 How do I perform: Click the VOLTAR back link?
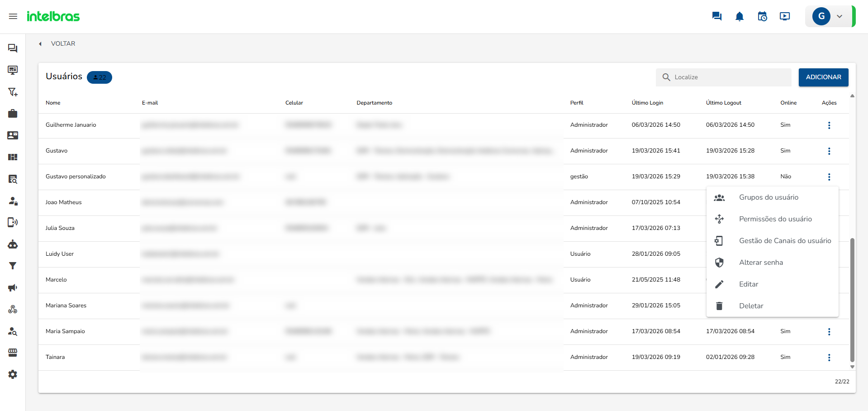tap(63, 43)
